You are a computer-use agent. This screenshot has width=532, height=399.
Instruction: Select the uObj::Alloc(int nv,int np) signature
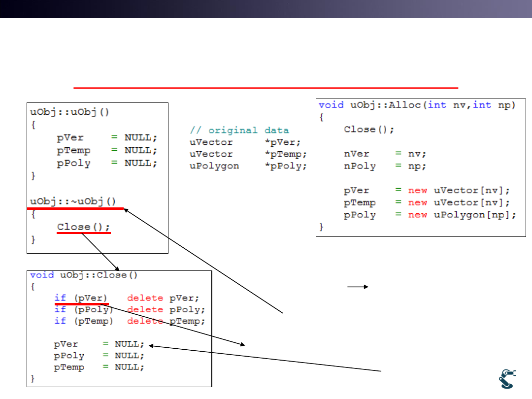tap(417, 105)
